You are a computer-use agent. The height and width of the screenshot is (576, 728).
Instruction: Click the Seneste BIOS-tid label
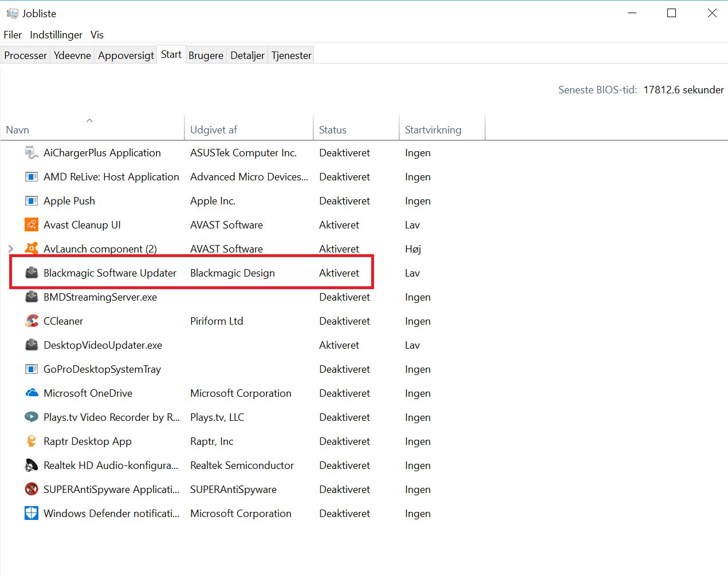coord(597,90)
